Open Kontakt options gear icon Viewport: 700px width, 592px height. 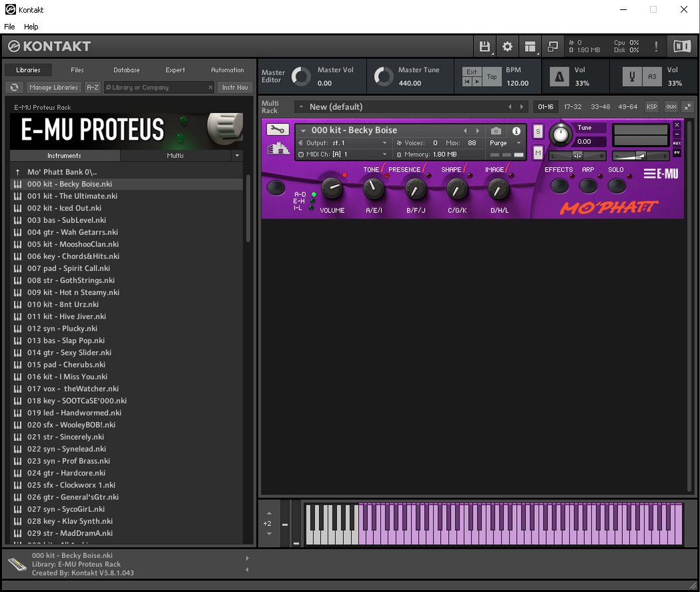tap(508, 47)
